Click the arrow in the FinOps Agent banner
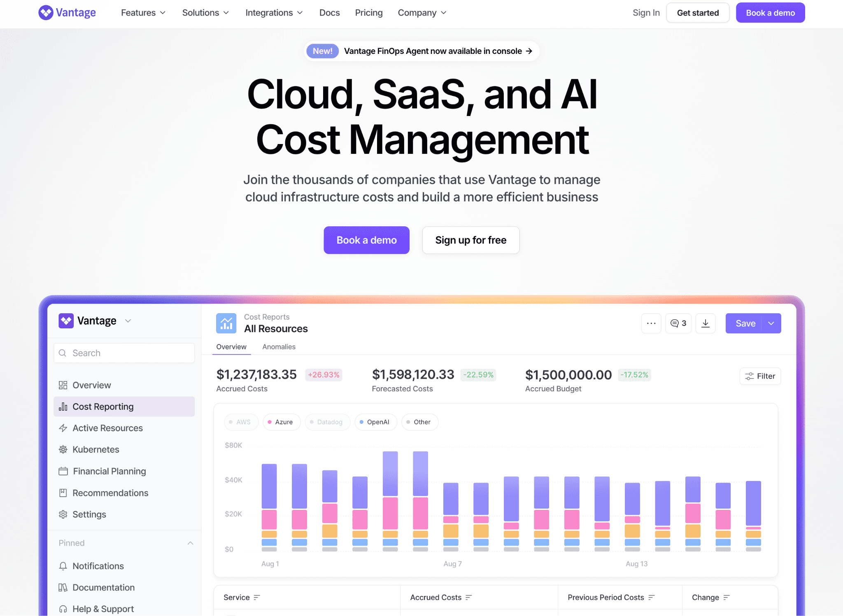The image size is (843, 616). coord(529,51)
